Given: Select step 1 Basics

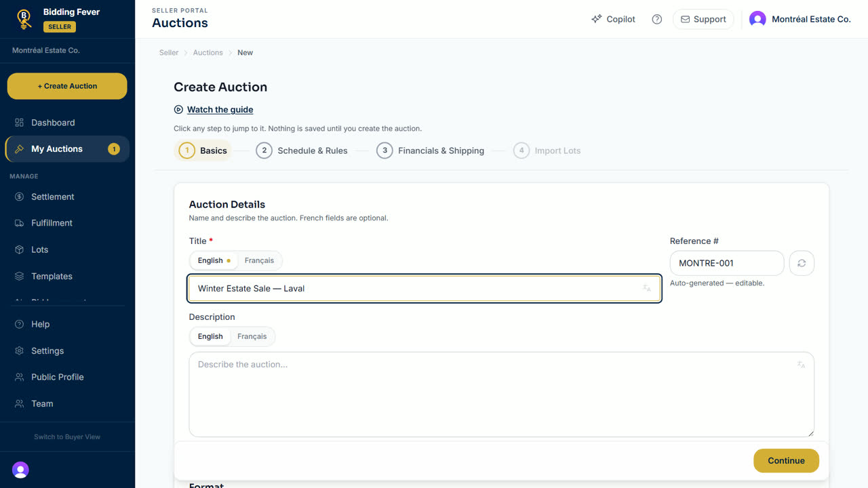Looking at the screenshot, I should (203, 150).
